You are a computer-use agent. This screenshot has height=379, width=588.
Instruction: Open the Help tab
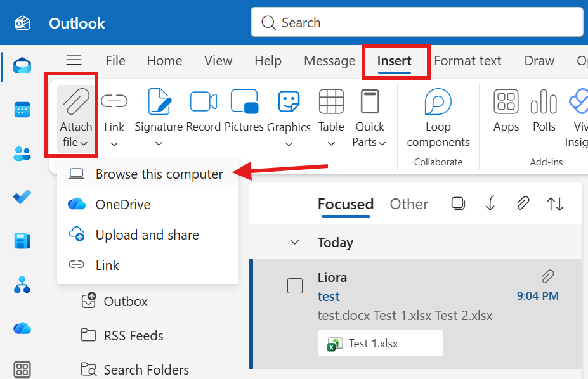click(x=268, y=61)
